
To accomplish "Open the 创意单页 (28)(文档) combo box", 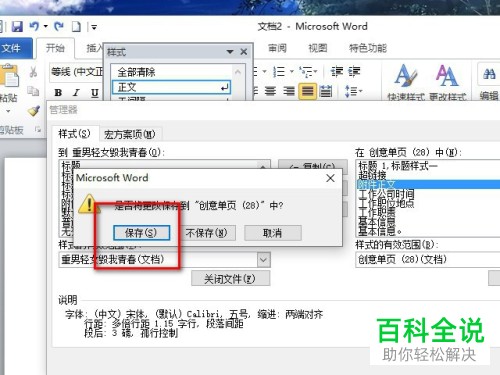I will 428,260.
